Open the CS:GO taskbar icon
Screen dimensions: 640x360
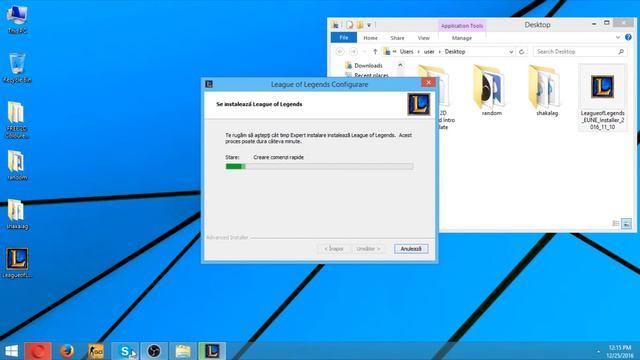pos(96,351)
